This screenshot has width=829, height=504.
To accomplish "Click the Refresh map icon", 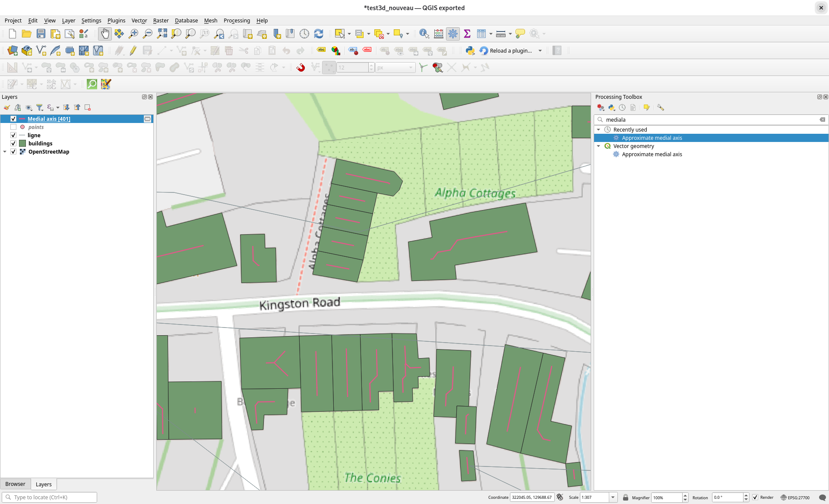I will coord(319,34).
